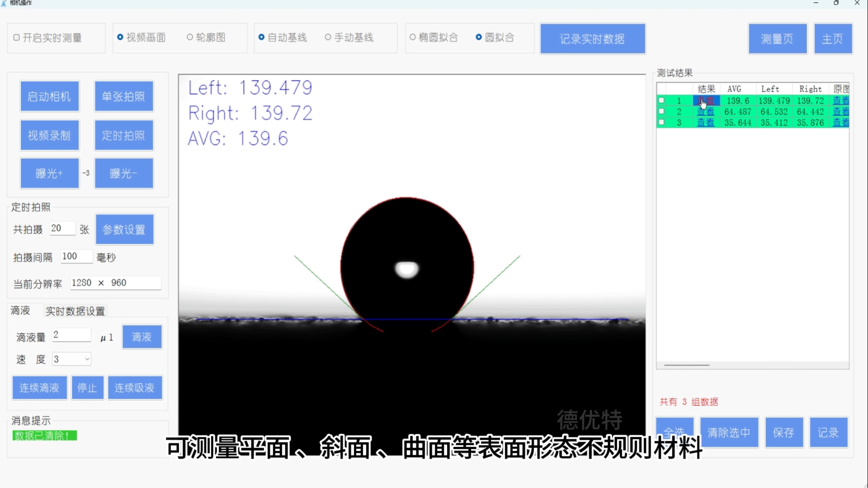Click 记录实时数据 to record live data
The width and height of the screenshot is (868, 488).
click(x=593, y=38)
